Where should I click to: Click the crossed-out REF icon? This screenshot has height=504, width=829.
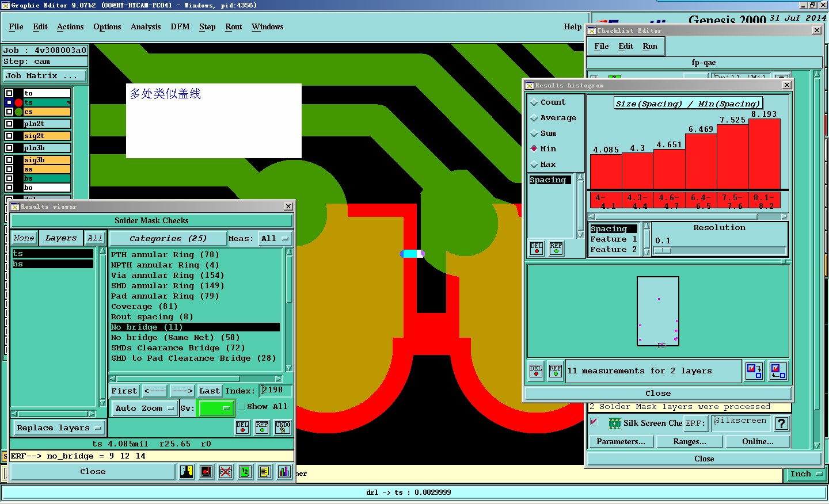point(226,472)
